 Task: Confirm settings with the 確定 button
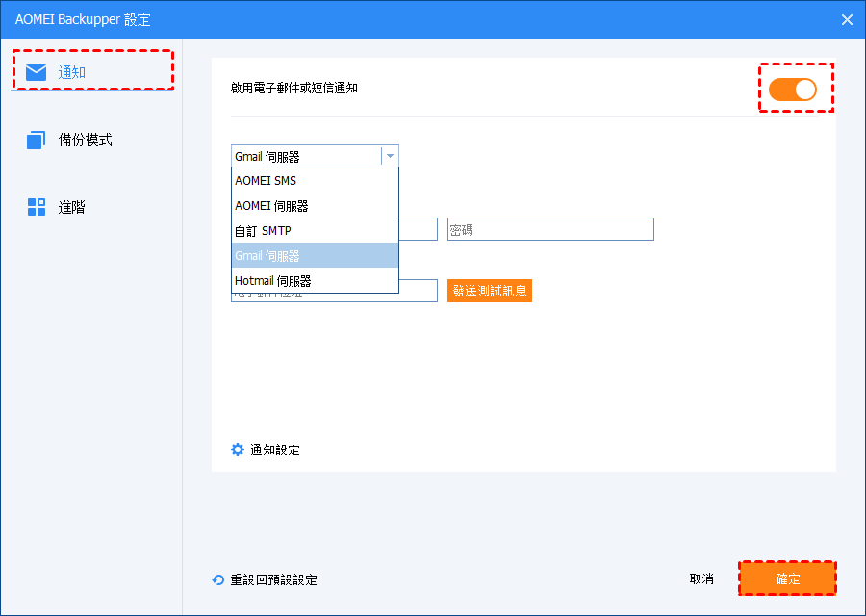point(787,579)
